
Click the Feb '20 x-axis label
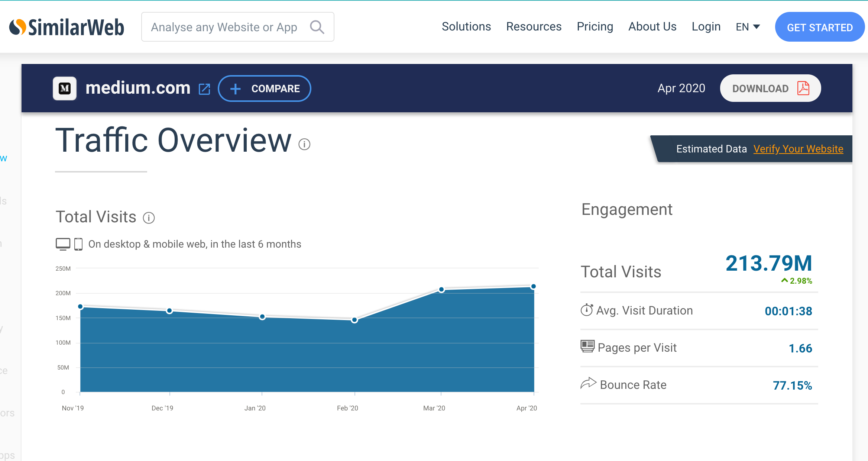[347, 408]
